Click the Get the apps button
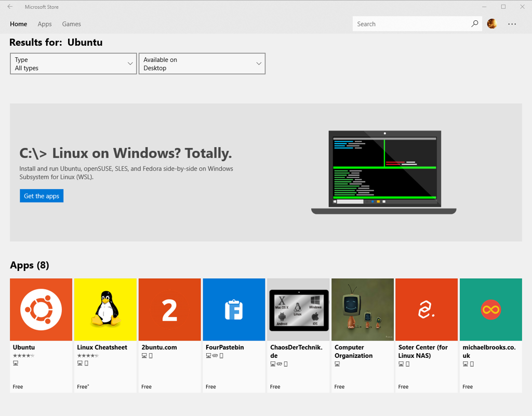532x416 pixels. click(x=42, y=196)
